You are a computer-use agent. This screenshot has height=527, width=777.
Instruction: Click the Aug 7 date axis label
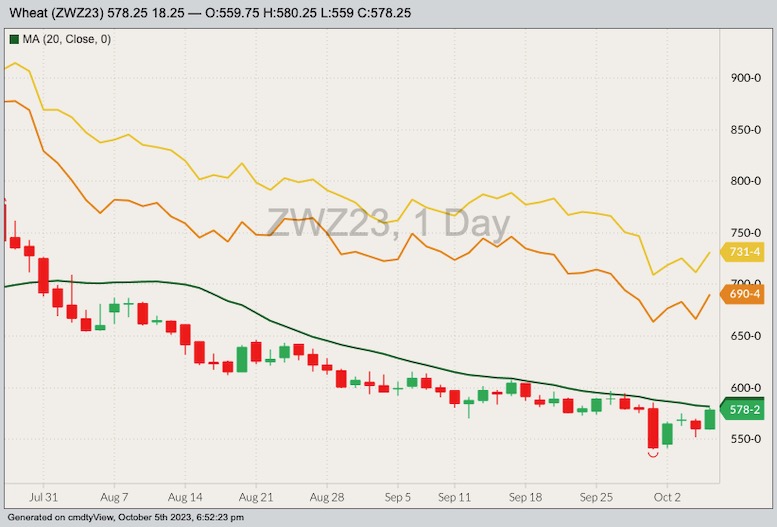[x=114, y=497]
